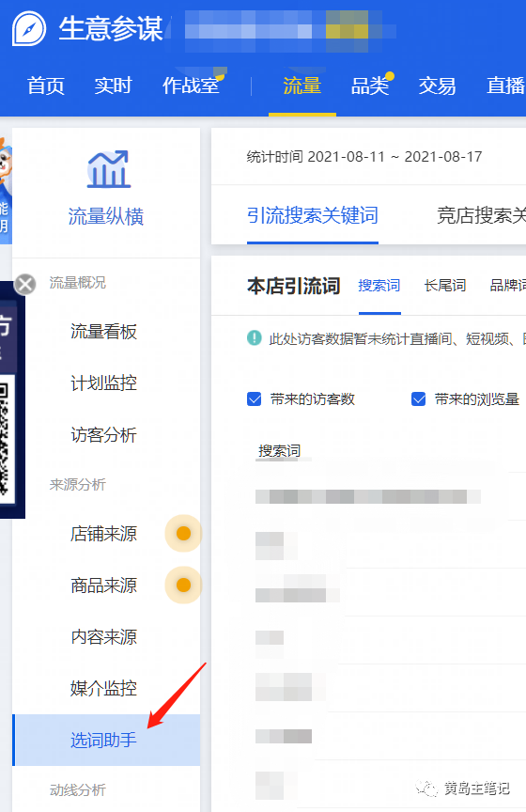This screenshot has width=526, height=812.
Task: Uncheck 带来的浏览量 checkbox
Action: click(x=418, y=399)
